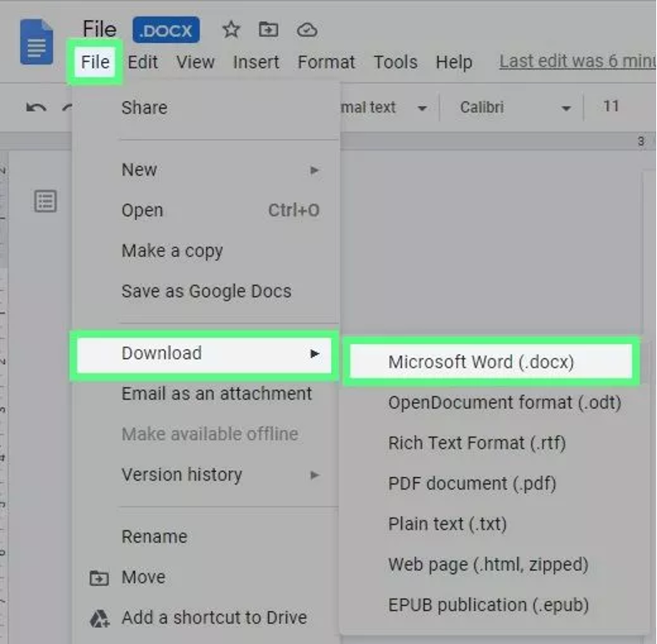Open the File menu
This screenshot has height=644, width=657.
(x=95, y=62)
